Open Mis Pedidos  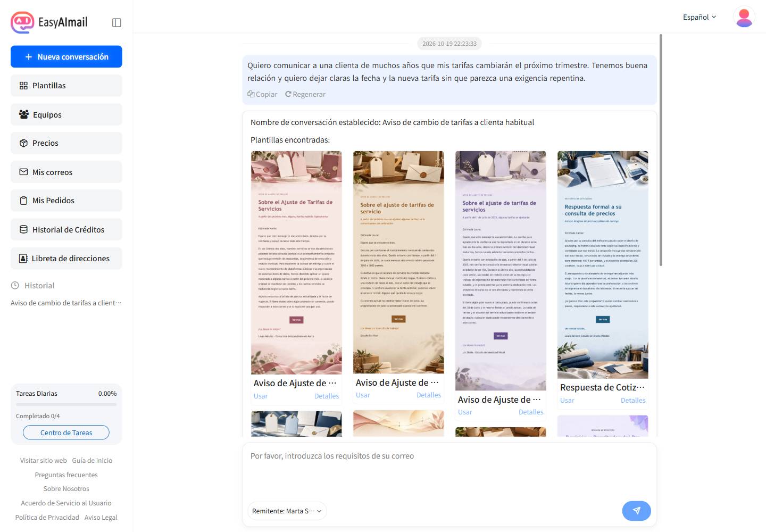[66, 201]
